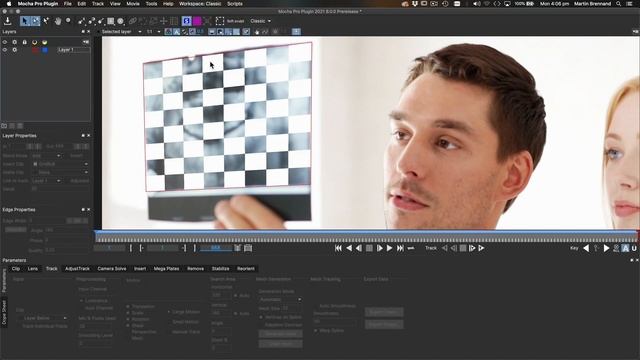This screenshot has height=360, width=640.
Task: Close the Layers panel with its X
Action: coord(89,31)
